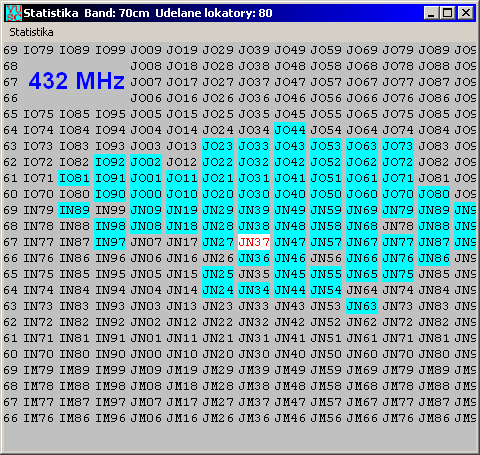Viewport: 480px width, 455px height.
Task: Click the app icon in the title bar
Action: point(14,13)
